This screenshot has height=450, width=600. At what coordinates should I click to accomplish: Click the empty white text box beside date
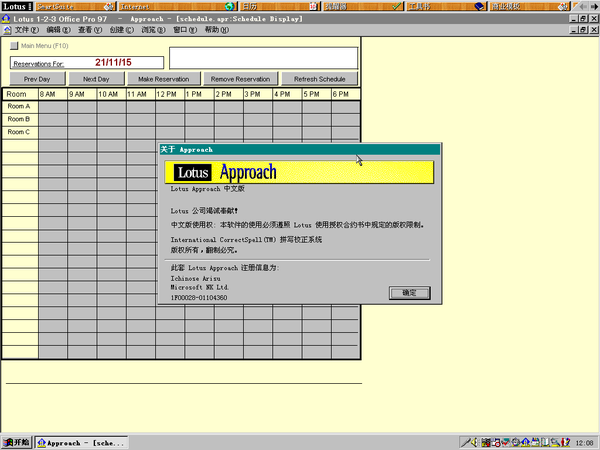(264, 58)
